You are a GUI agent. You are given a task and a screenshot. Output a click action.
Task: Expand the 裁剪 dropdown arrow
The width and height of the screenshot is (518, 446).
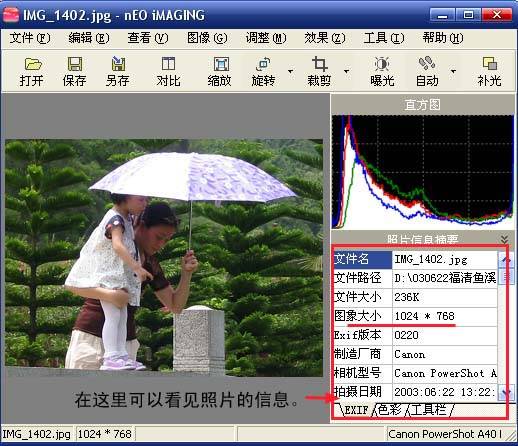(x=347, y=71)
